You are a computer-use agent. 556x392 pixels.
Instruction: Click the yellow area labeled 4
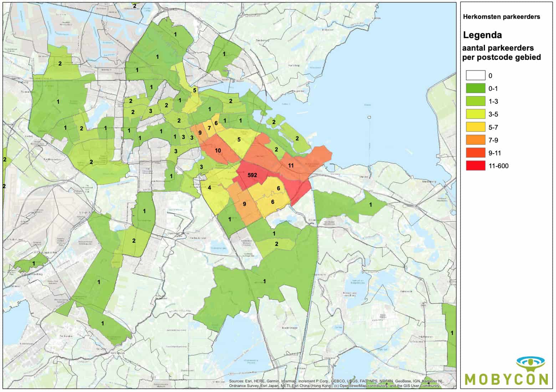point(209,188)
